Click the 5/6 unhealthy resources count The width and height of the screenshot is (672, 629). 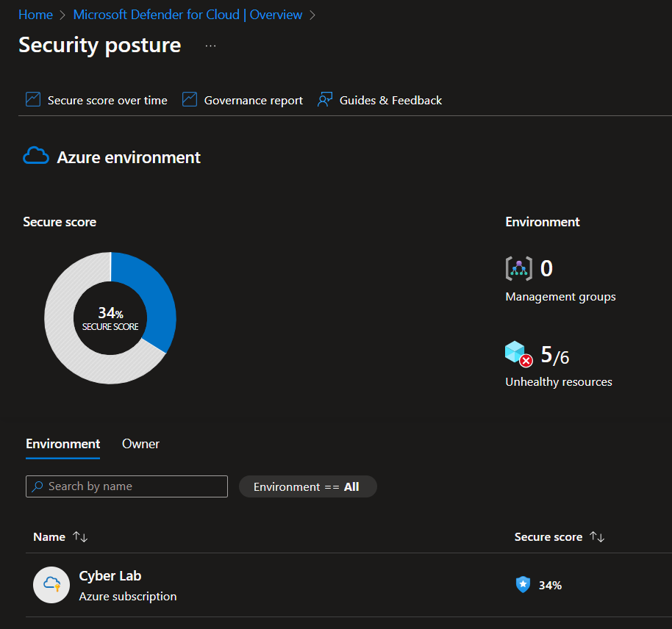554,355
